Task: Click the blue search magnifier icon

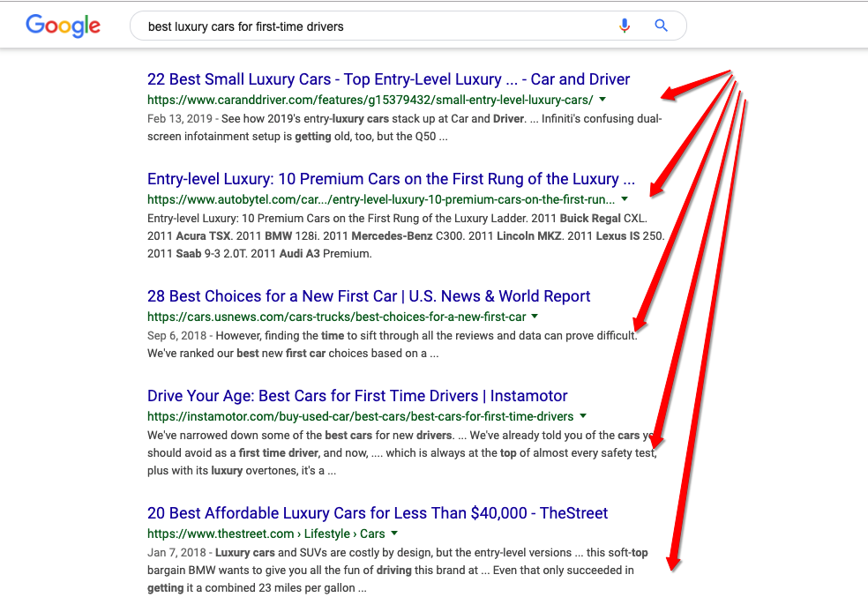Action: tap(661, 26)
